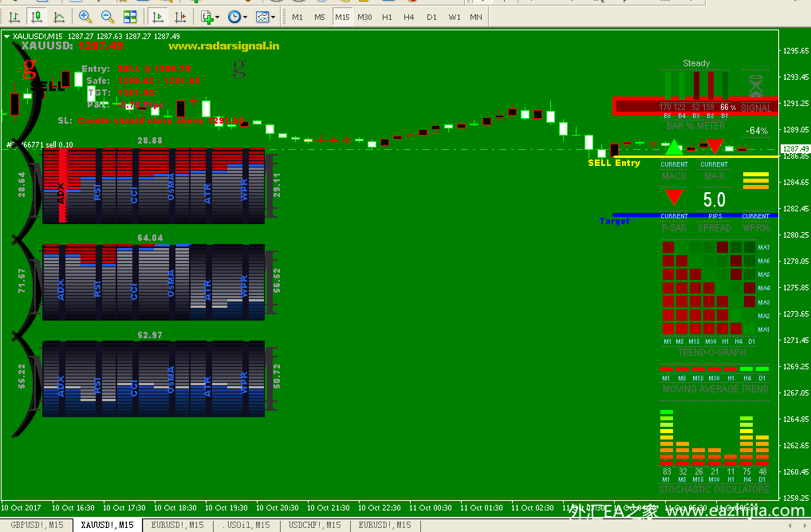
Task: Open the USDCHF!,M15 chart tab
Action: (314, 525)
